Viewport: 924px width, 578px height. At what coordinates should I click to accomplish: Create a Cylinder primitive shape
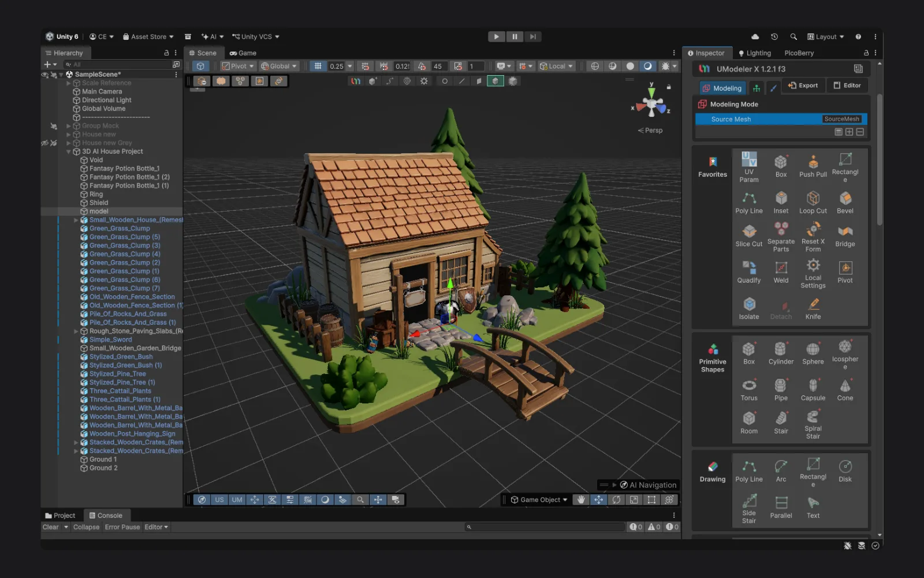click(781, 354)
